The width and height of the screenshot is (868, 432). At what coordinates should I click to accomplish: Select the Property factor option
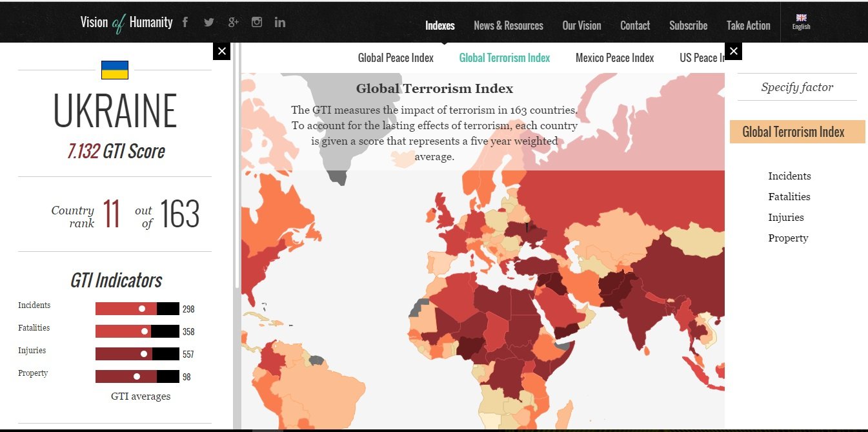tap(788, 238)
